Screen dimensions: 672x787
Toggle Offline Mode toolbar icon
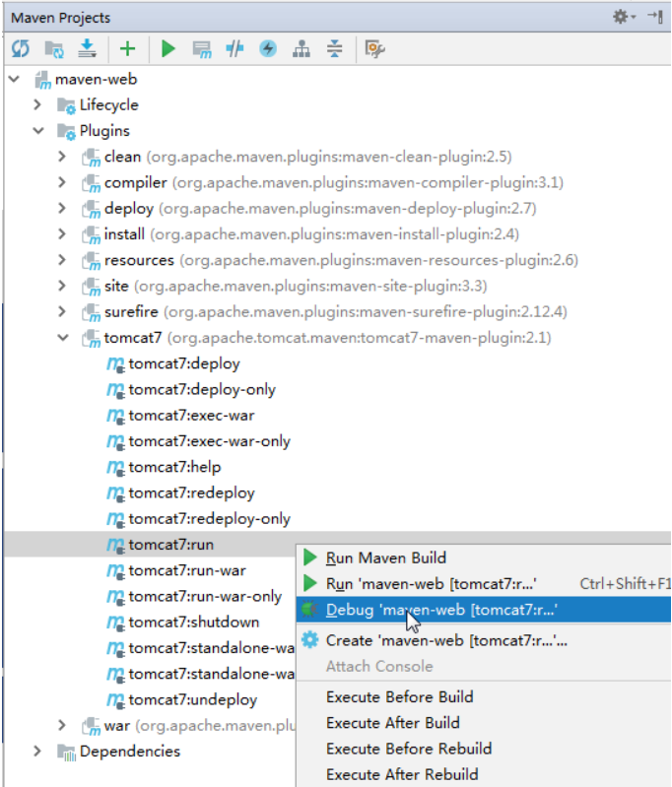(235, 48)
